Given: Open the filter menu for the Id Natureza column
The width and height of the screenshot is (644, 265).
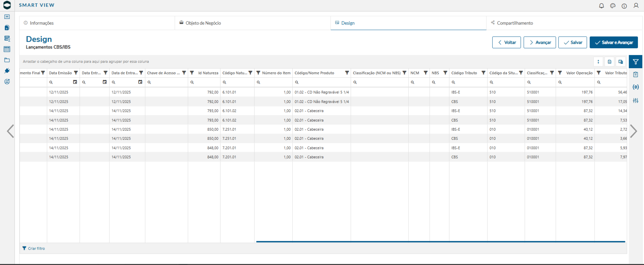Looking at the screenshot, I should (x=192, y=73).
